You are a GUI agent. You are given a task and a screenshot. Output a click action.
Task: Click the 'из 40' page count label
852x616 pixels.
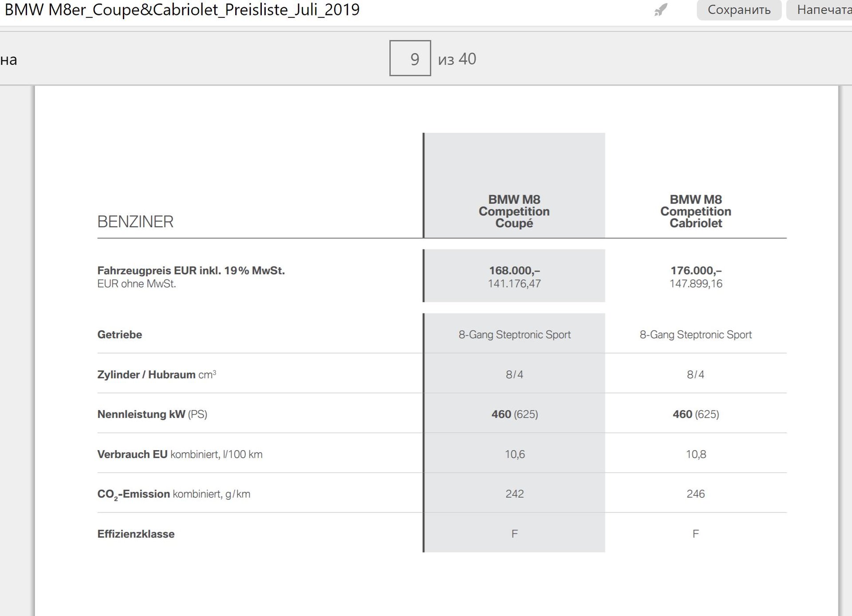click(x=457, y=59)
